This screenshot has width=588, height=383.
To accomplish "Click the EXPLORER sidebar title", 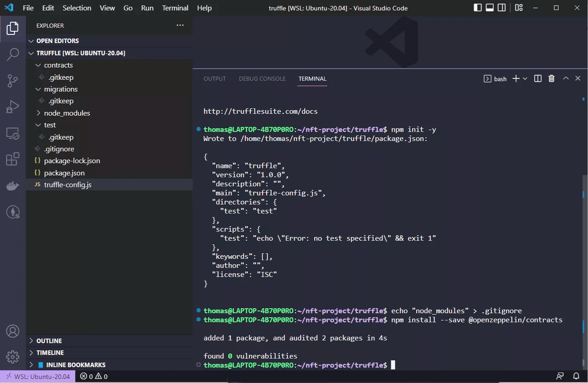I will coord(50,26).
